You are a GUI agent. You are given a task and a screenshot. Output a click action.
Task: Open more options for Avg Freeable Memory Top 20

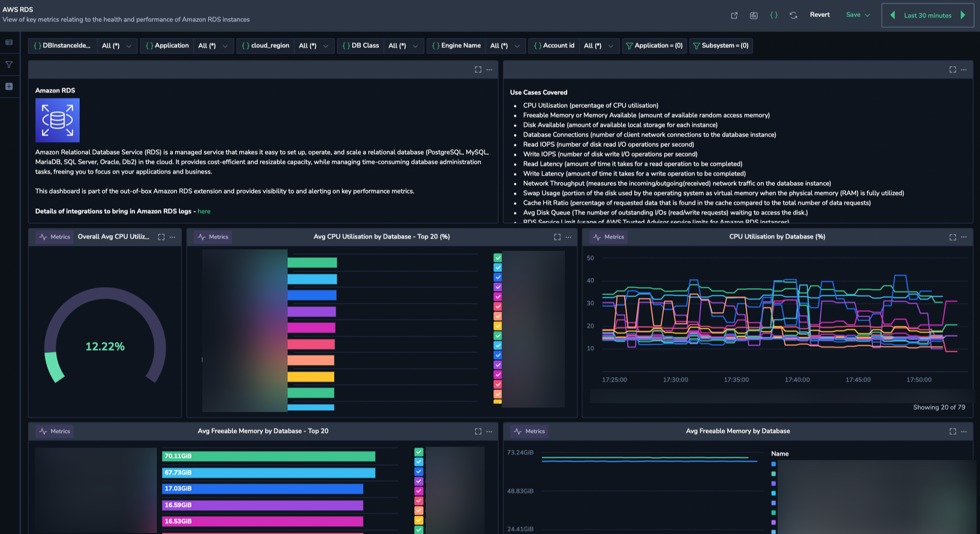click(490, 431)
